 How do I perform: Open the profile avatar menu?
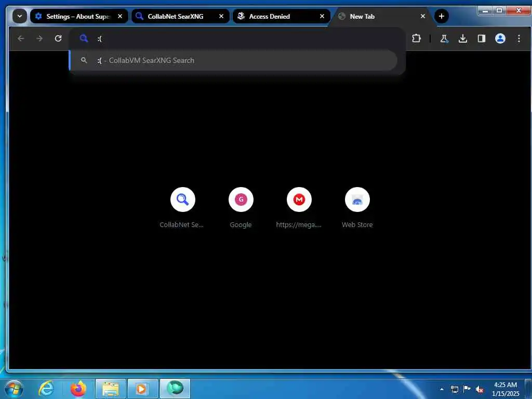pos(500,38)
